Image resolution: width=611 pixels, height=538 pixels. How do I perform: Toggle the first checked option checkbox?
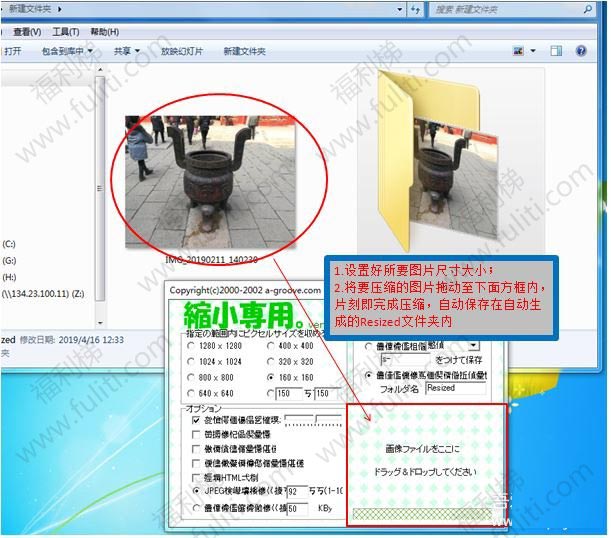coord(196,421)
